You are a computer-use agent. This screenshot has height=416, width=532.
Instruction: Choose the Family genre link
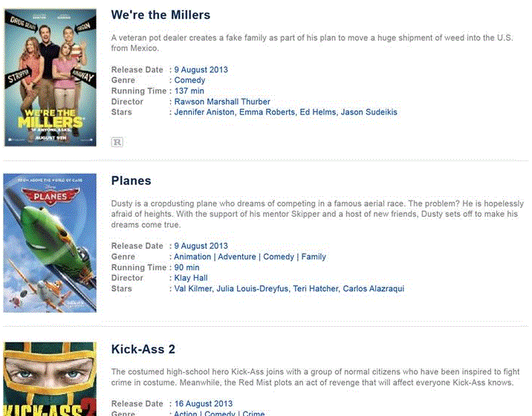[x=314, y=257]
